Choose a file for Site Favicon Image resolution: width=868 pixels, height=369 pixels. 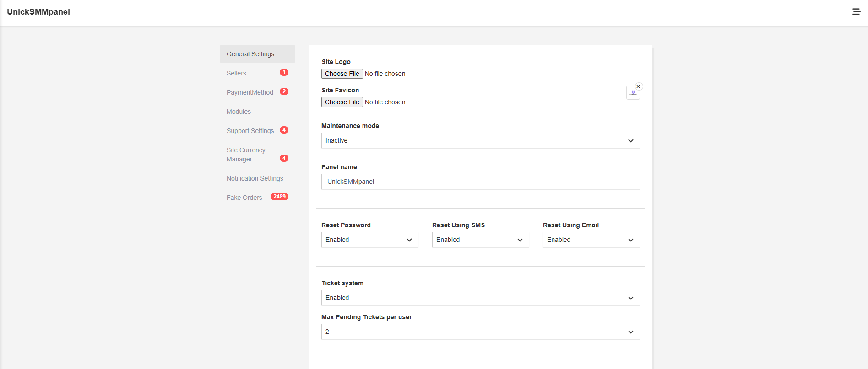[342, 102]
